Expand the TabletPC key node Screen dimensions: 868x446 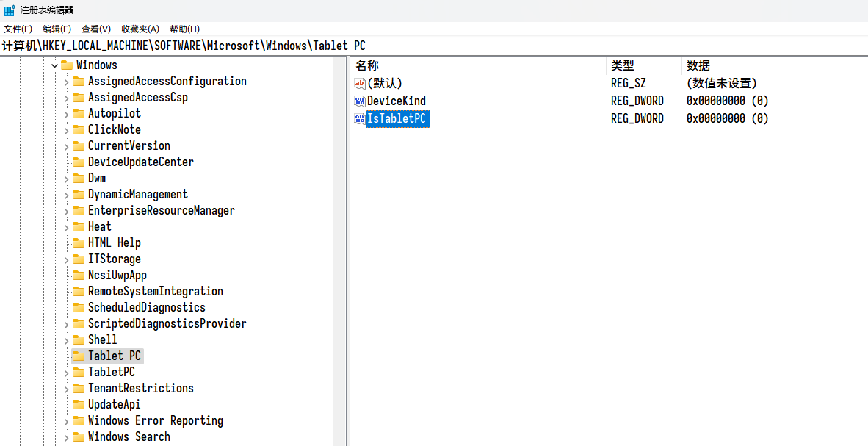click(x=66, y=373)
